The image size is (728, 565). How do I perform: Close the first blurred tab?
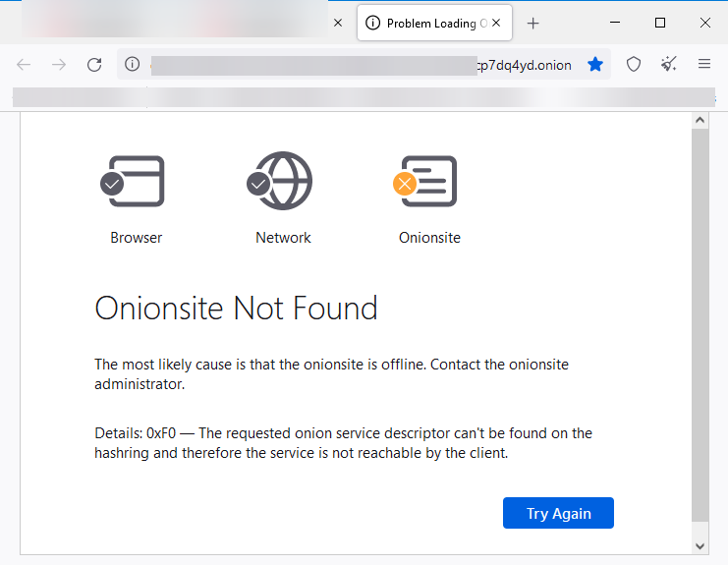point(338,24)
